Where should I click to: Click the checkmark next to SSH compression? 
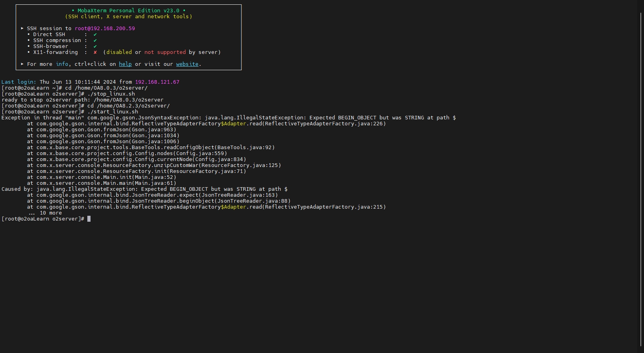[x=95, y=40]
